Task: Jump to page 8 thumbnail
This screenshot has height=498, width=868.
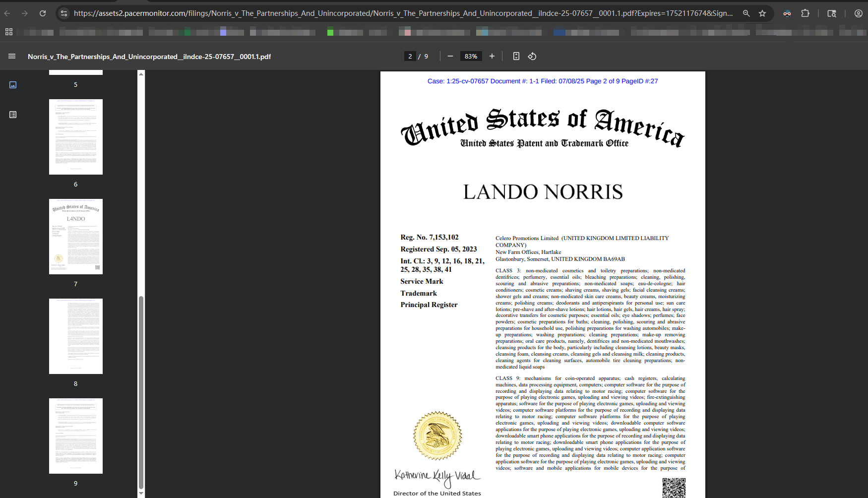Action: 76,336
